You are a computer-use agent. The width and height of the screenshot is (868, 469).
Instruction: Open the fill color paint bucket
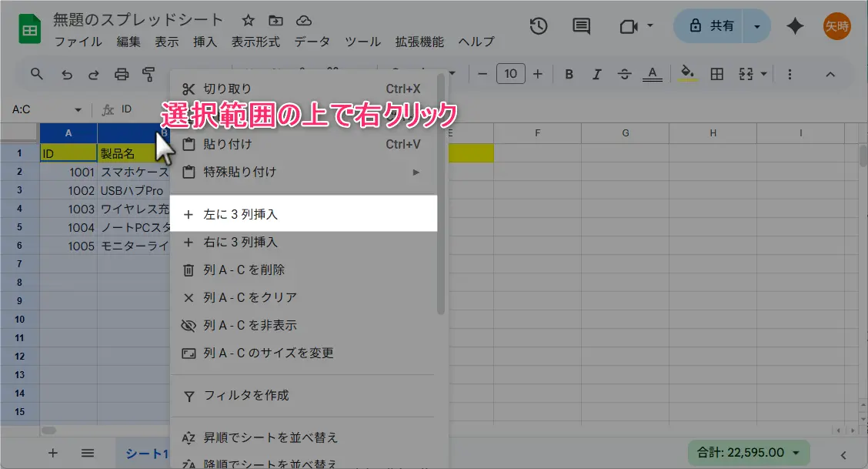[688, 74]
